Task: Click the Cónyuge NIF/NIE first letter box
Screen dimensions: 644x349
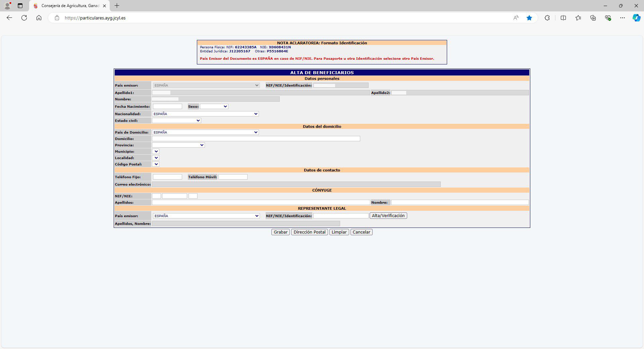Action: pyautogui.click(x=156, y=196)
